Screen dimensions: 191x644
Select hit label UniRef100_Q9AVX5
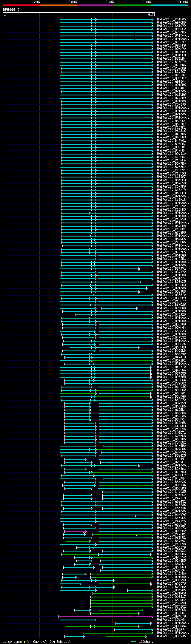(x=171, y=636)
